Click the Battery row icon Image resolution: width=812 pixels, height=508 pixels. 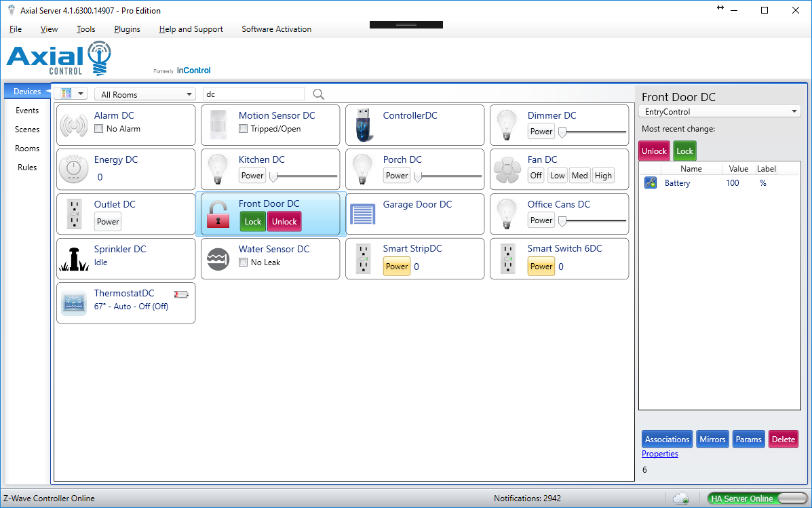tap(650, 183)
